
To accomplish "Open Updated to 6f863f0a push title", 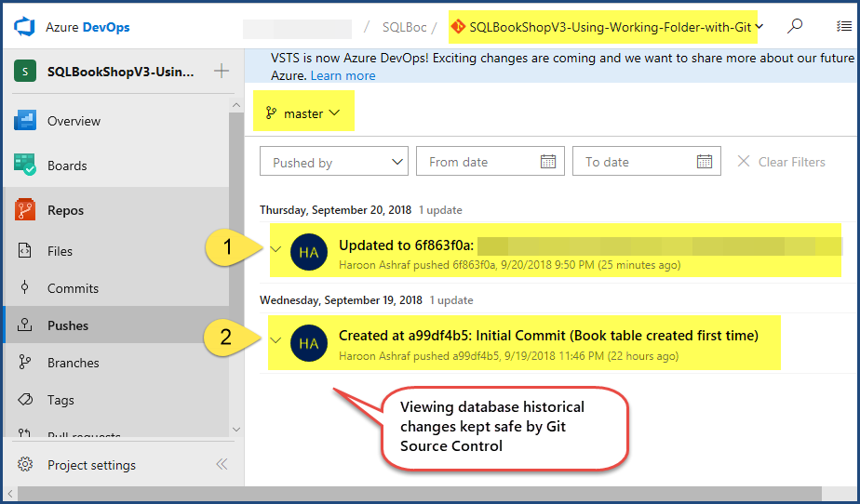I will tap(406, 245).
